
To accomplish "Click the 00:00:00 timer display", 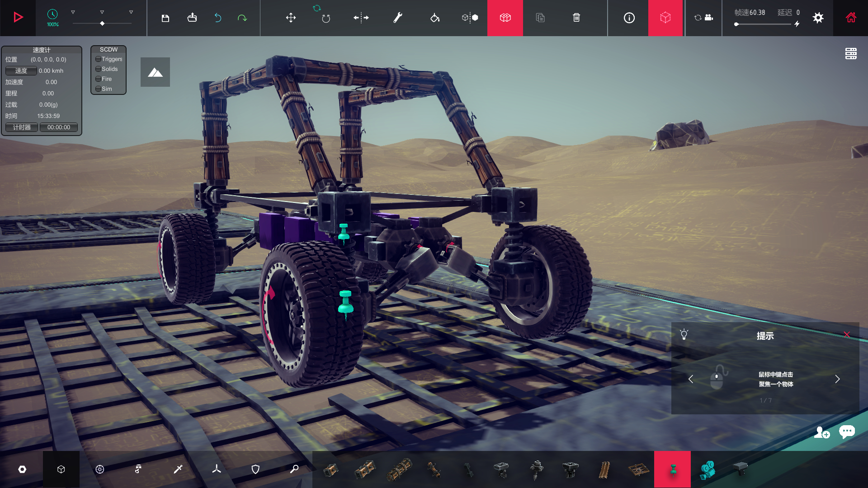I will tap(59, 127).
